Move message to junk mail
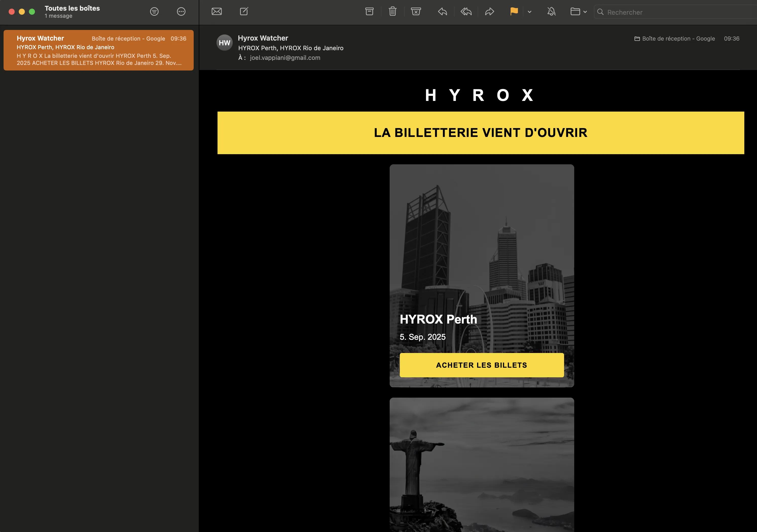The height and width of the screenshot is (532, 757). 416,12
